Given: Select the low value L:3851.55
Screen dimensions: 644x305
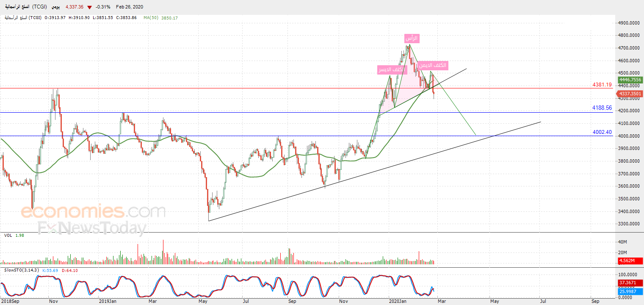Looking at the screenshot, I should click(x=103, y=18).
